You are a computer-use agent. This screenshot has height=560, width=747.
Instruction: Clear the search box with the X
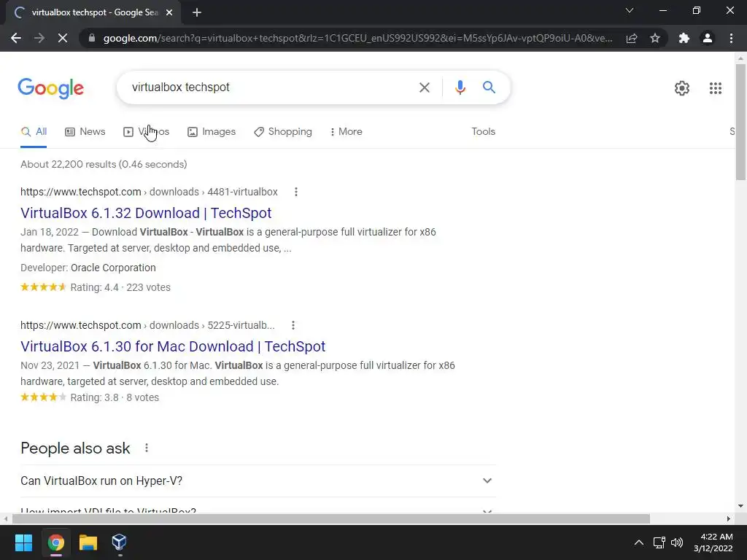424,87
